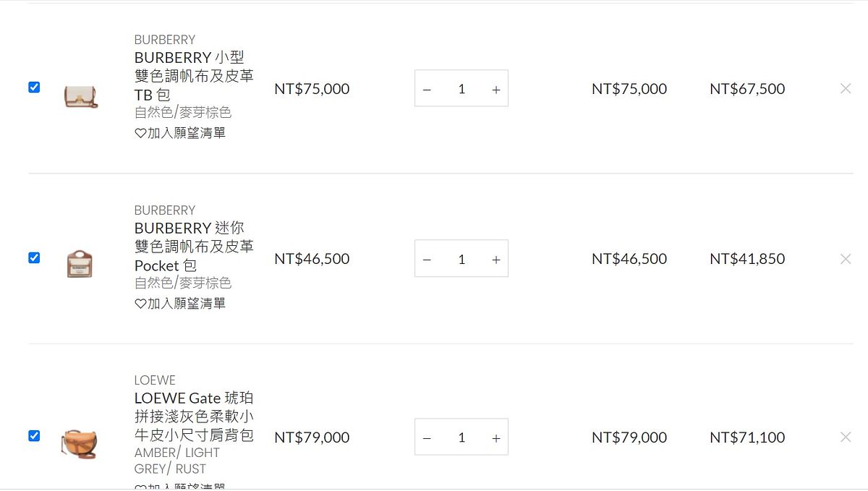Click the LOEWE Gate 琥珀拼接淺灰色 product title
Screen dimensions: 868x491
(193, 417)
